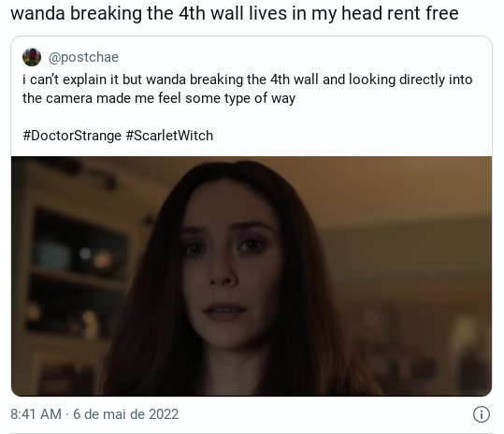
Task: Click the @postchae username handle
Action: pos(83,57)
